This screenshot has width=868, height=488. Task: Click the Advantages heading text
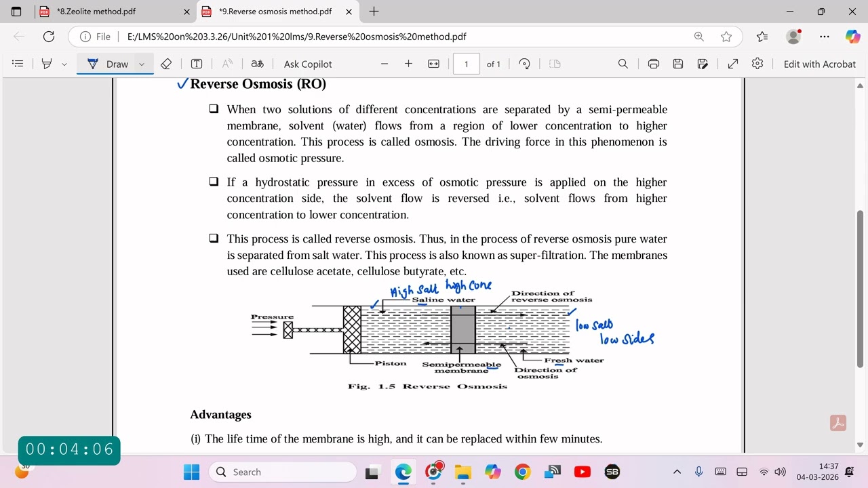click(220, 415)
